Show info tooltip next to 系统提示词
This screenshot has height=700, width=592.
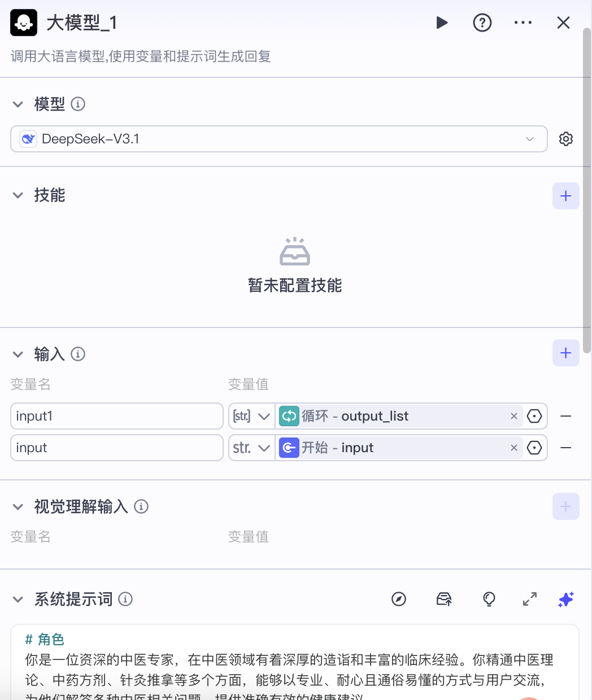tap(125, 599)
